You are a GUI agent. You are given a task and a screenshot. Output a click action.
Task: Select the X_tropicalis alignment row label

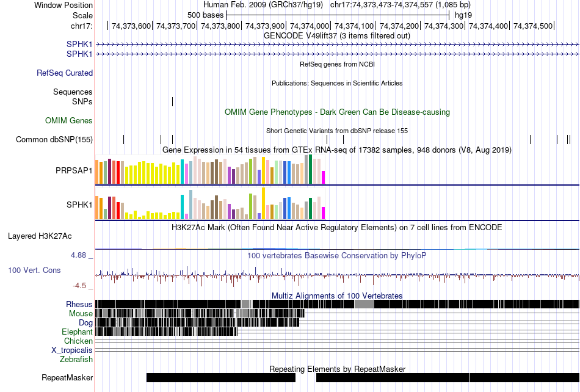click(x=72, y=350)
